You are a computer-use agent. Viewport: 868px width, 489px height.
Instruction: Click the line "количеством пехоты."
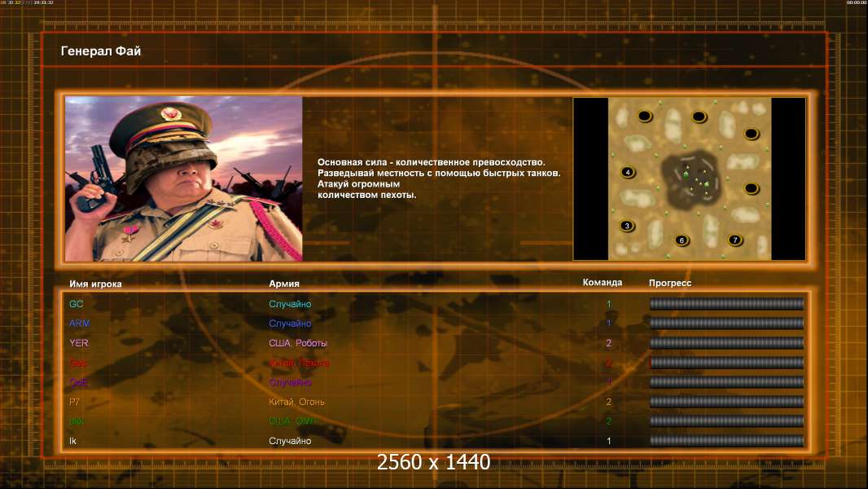366,195
